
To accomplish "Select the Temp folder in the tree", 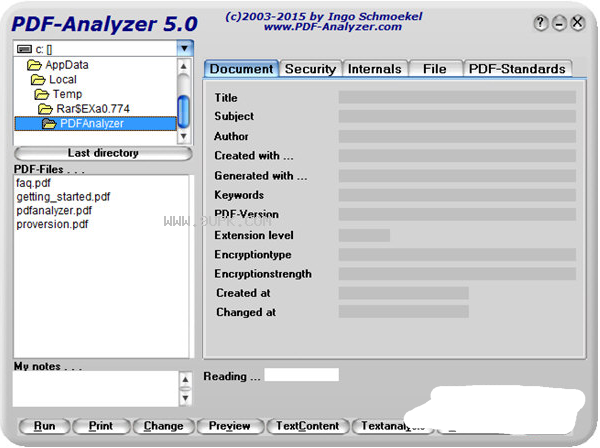I will click(x=67, y=94).
